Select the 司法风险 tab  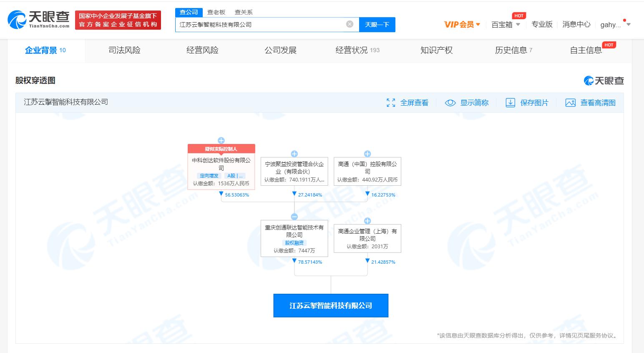[124, 50]
